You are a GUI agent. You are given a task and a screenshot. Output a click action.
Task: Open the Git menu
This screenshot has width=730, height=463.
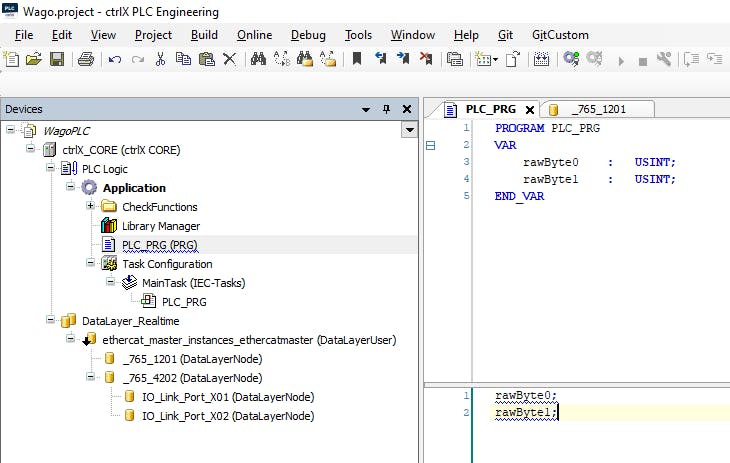click(505, 35)
